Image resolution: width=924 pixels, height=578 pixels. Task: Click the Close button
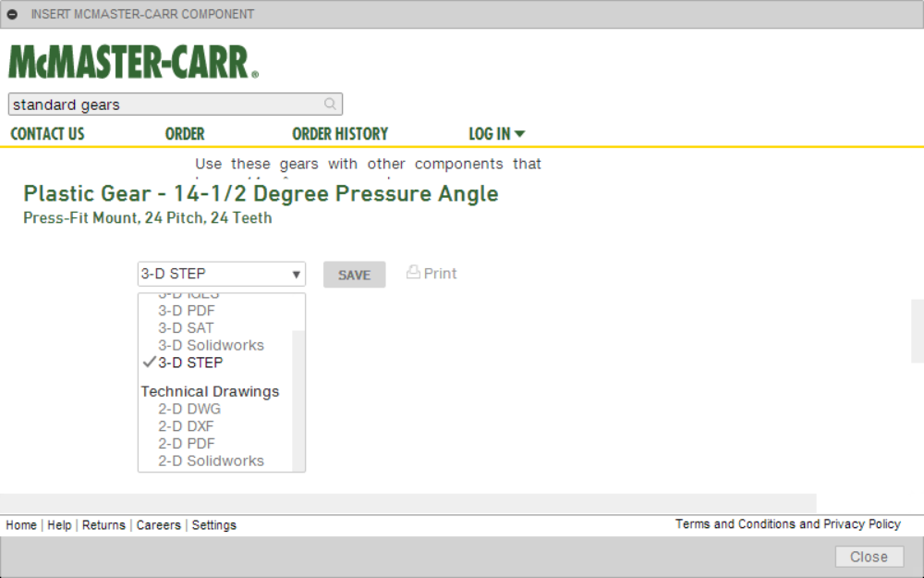(869, 557)
